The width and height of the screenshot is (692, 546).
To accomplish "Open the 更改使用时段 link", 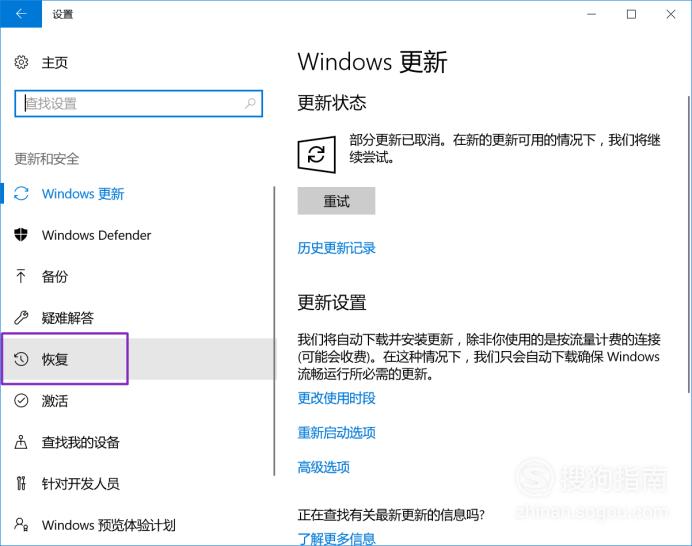I will [336, 398].
